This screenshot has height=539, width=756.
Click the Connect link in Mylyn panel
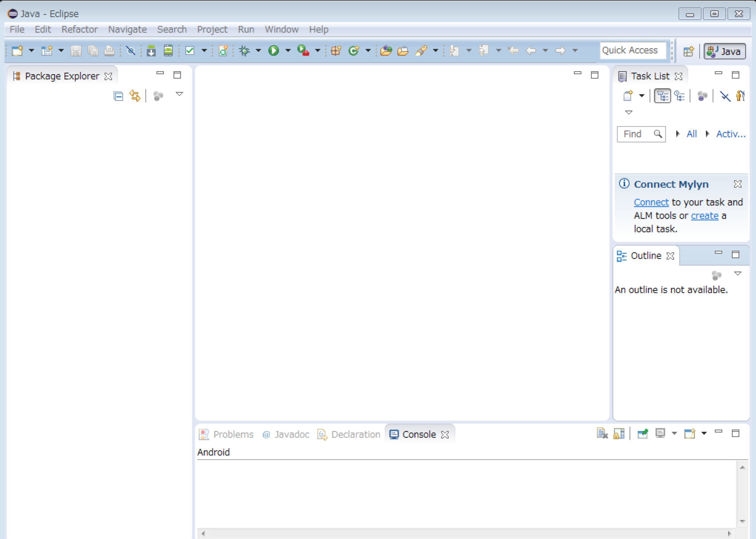pyautogui.click(x=651, y=202)
